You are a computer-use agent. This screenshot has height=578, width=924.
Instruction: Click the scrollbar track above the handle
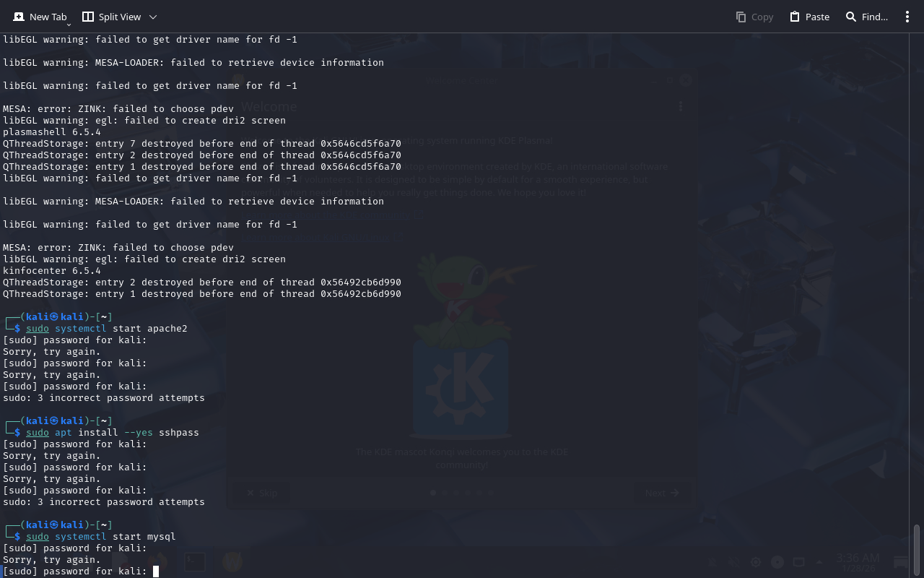point(917,289)
